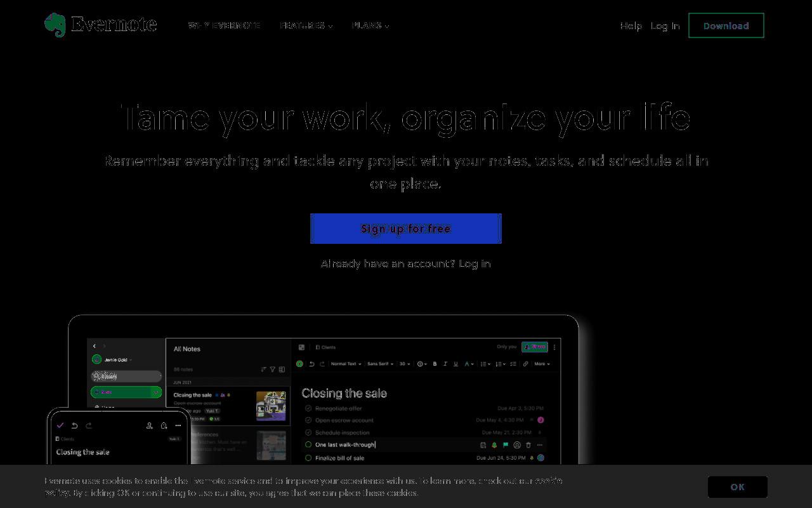
Task: Click the add reminder bell on phone mockup
Action: (164, 425)
